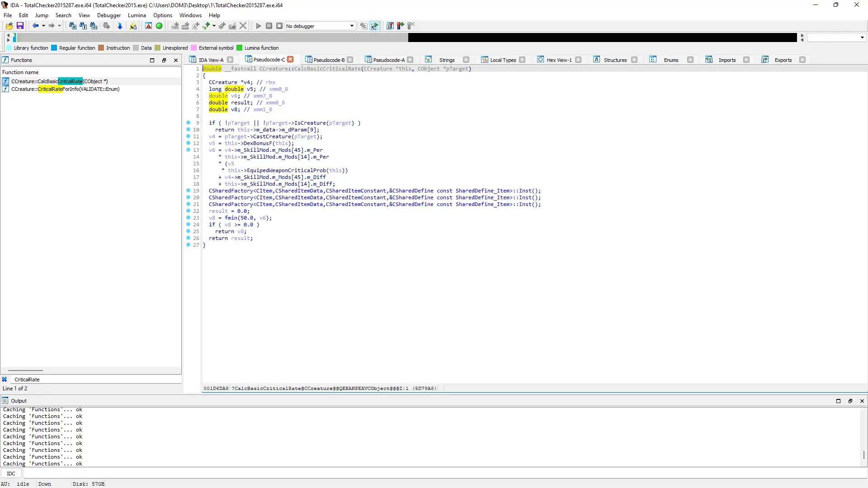
Task: Open a file with the folder icon
Action: pyautogui.click(x=9, y=26)
